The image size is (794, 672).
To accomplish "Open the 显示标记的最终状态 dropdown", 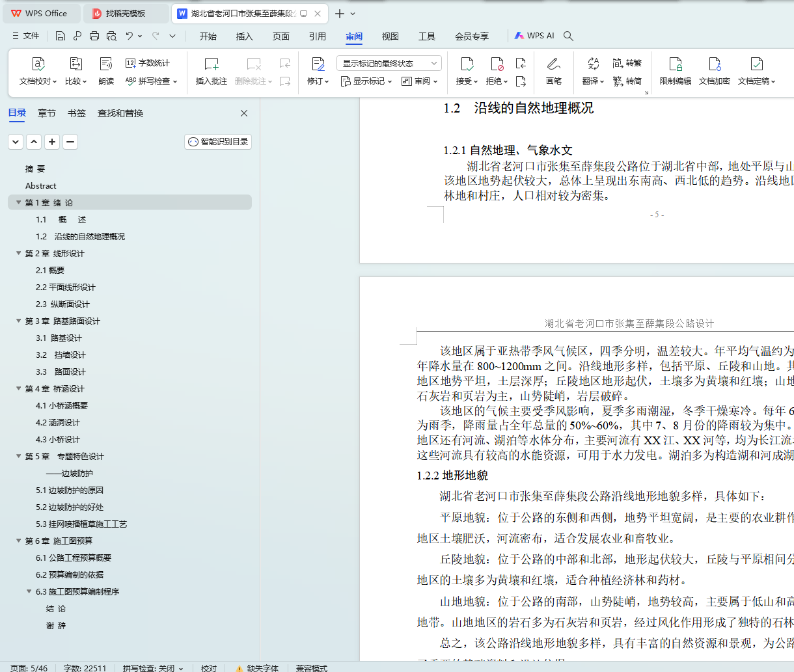I will tap(389, 63).
